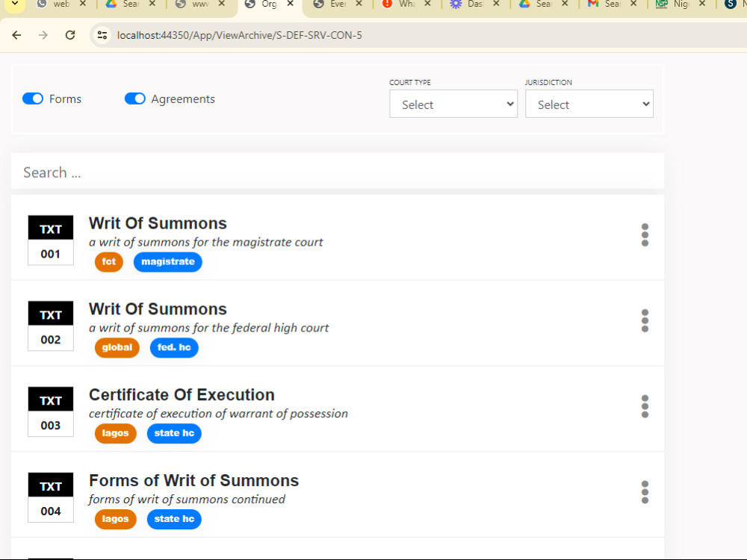Click state hc tag under Forms of Writ of Summons
The image size is (747, 560).
174,519
